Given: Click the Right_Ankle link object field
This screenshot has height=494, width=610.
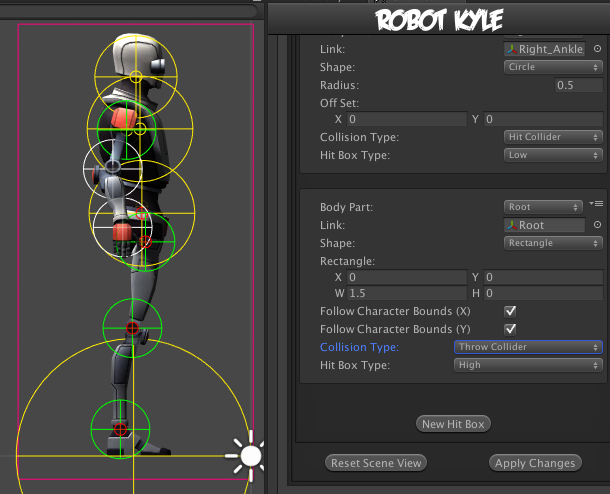Looking at the screenshot, I should [544, 49].
